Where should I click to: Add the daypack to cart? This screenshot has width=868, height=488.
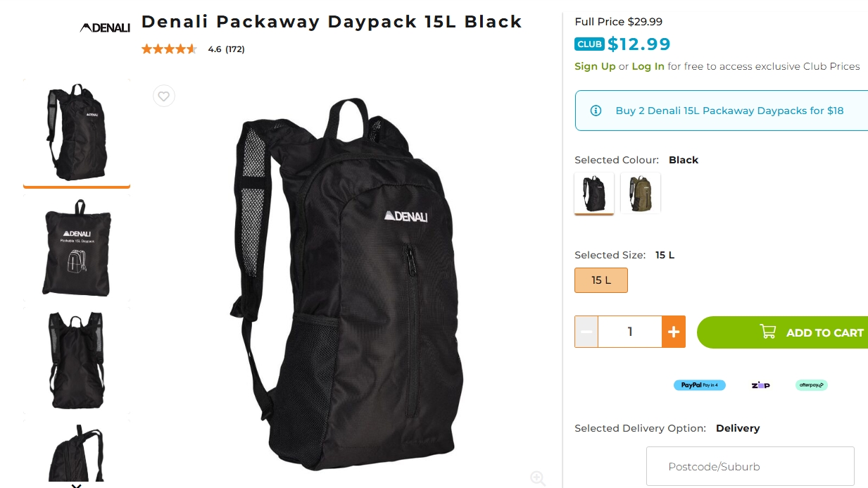coord(782,332)
